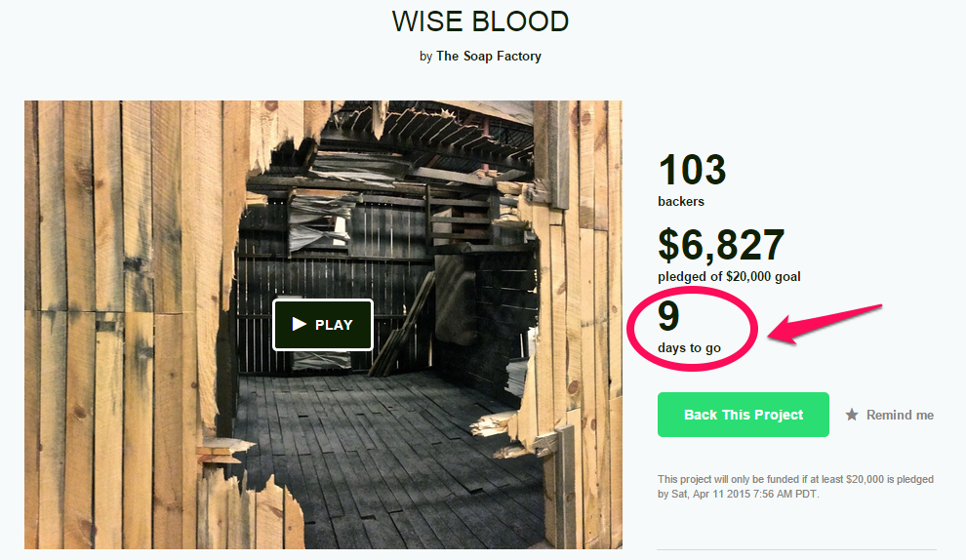Click the backers label under 103
This screenshot has height=560, width=966.
pyautogui.click(x=681, y=201)
